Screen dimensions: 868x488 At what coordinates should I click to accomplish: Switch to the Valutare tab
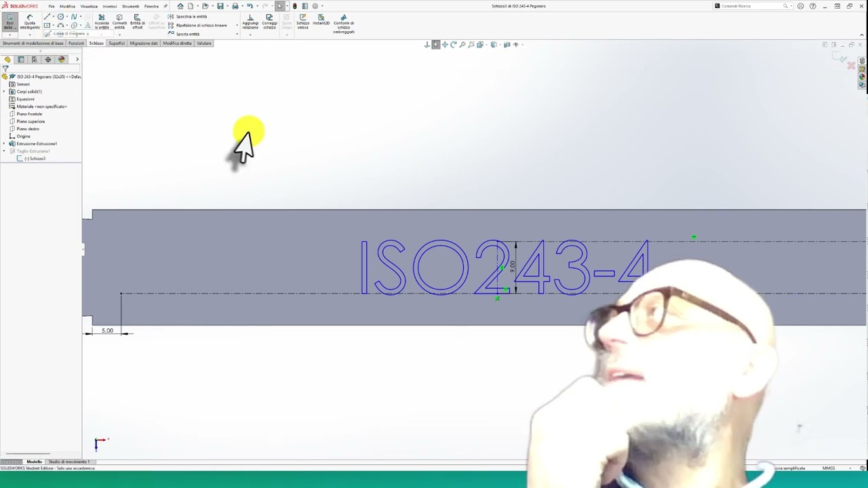click(203, 43)
